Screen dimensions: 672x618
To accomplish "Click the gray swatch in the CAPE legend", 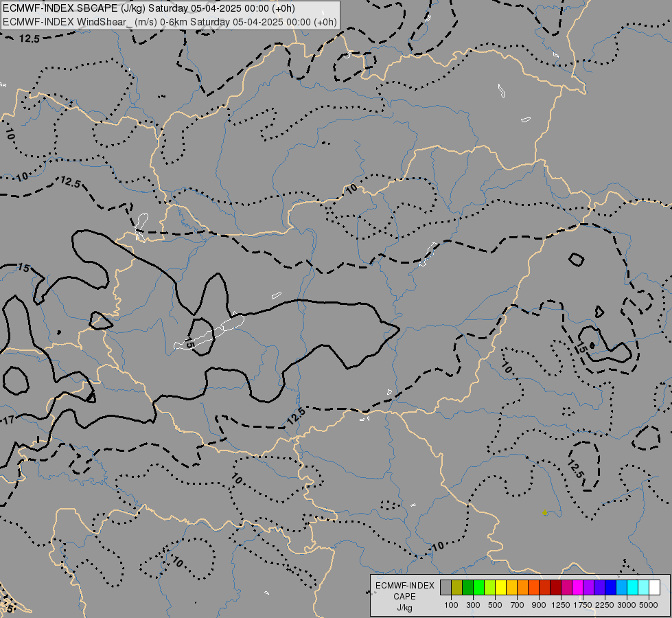I will (x=445, y=588).
